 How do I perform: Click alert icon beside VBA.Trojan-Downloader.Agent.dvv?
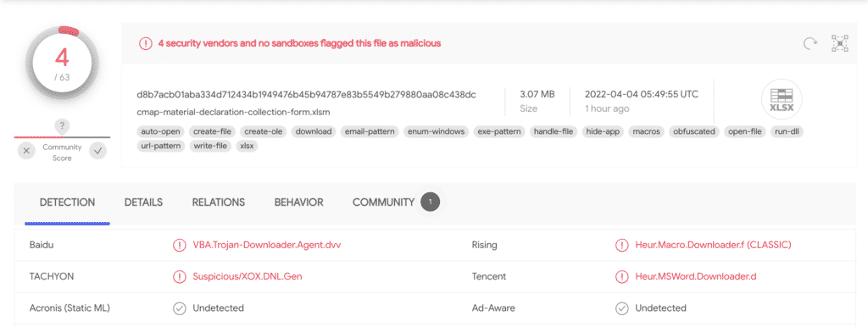pyautogui.click(x=180, y=245)
